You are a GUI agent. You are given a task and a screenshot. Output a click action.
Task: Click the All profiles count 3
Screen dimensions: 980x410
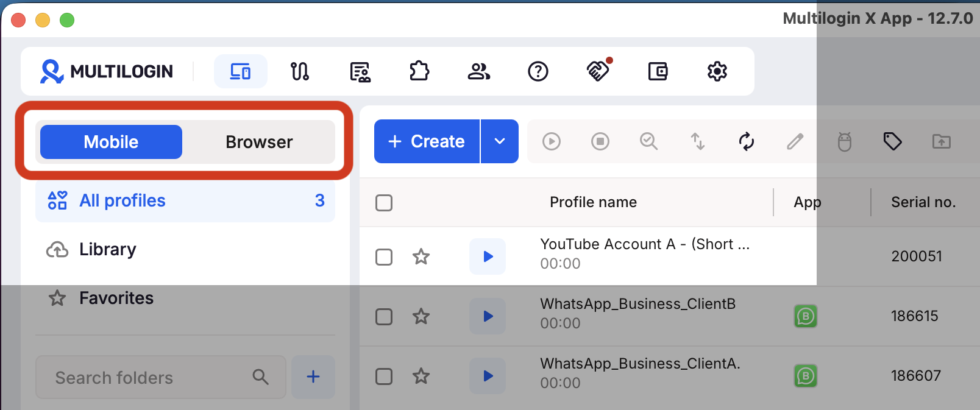tap(320, 200)
